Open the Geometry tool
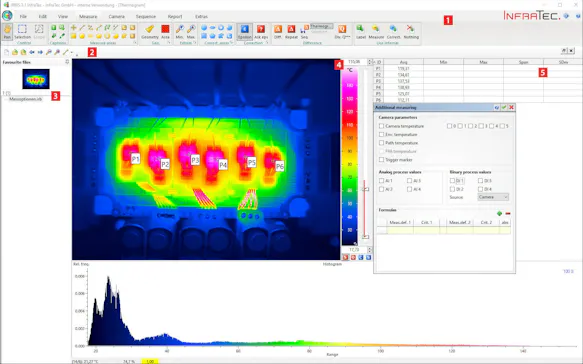 (150, 32)
